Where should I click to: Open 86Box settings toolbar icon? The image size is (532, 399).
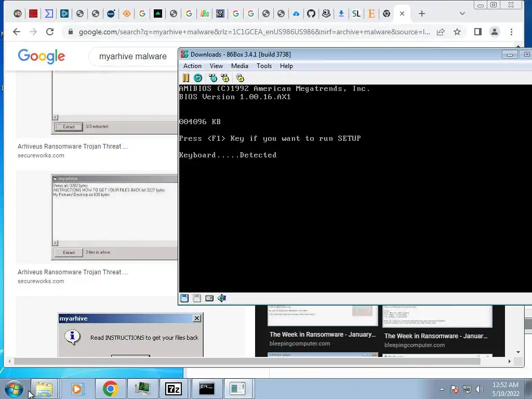[x=240, y=78]
